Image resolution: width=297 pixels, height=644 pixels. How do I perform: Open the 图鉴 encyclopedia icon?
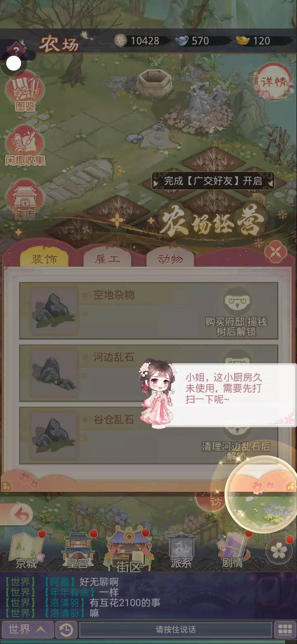click(25, 91)
